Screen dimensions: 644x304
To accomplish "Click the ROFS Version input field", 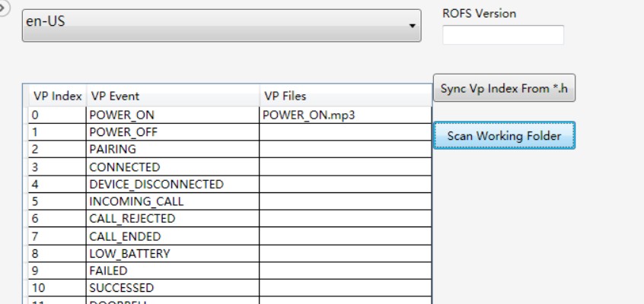I will [x=502, y=35].
